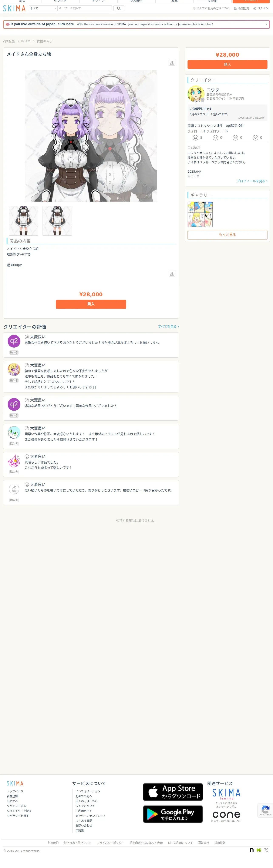Open footer link 用語集
The height and width of the screenshot is (868, 273).
80,831
